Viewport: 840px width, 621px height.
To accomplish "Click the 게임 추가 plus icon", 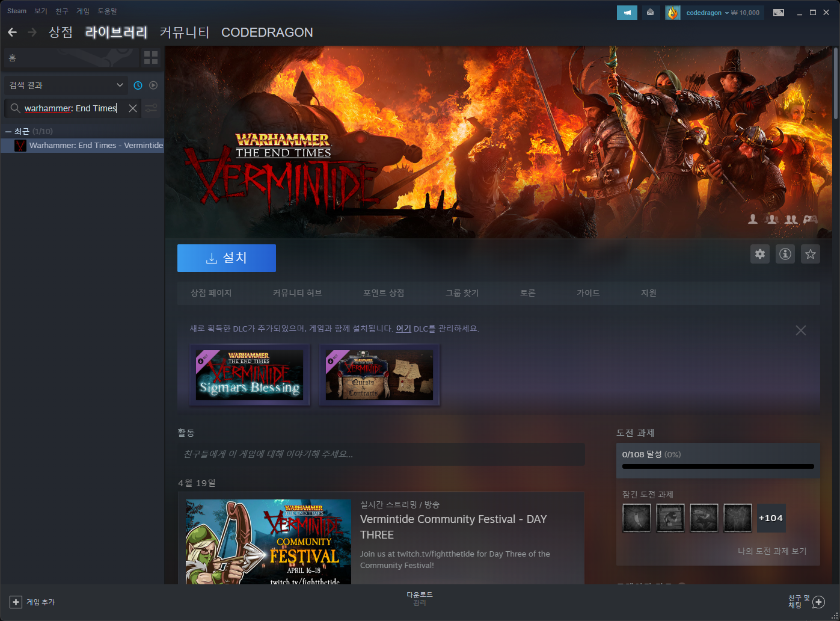I will pos(16,602).
